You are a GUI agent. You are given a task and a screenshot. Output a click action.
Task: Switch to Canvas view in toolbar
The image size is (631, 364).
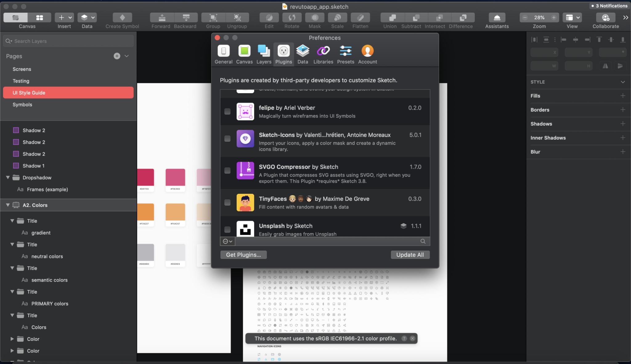click(15, 18)
